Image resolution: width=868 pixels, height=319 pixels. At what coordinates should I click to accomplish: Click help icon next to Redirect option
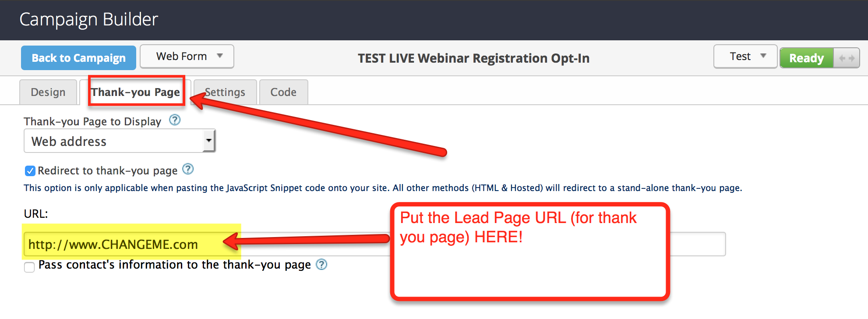(x=188, y=169)
